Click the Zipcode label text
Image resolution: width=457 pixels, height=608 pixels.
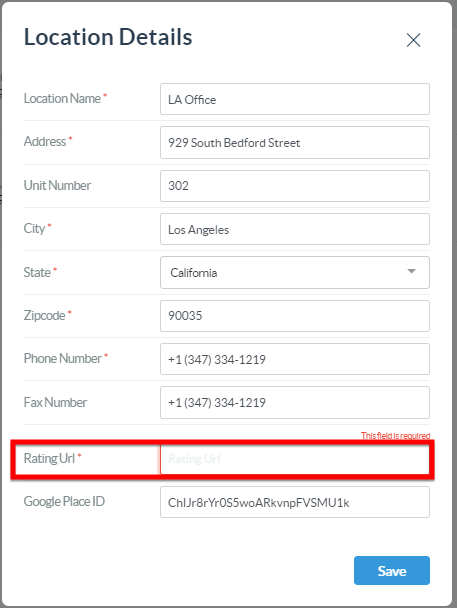(x=45, y=315)
